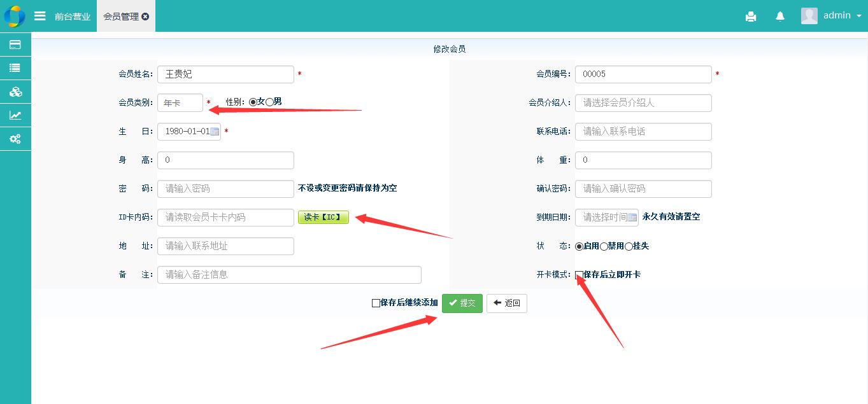Close the 会员管理 tab
Viewport: 868px width, 404px height.
(x=145, y=17)
